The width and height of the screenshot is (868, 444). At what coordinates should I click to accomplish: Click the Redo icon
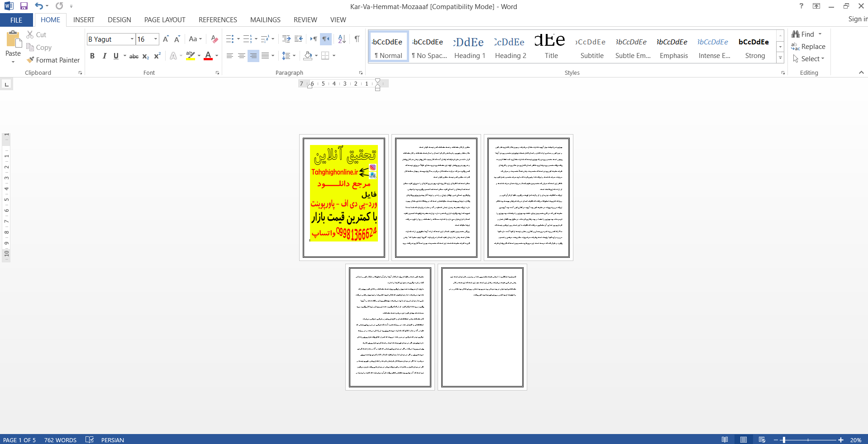pos(59,6)
